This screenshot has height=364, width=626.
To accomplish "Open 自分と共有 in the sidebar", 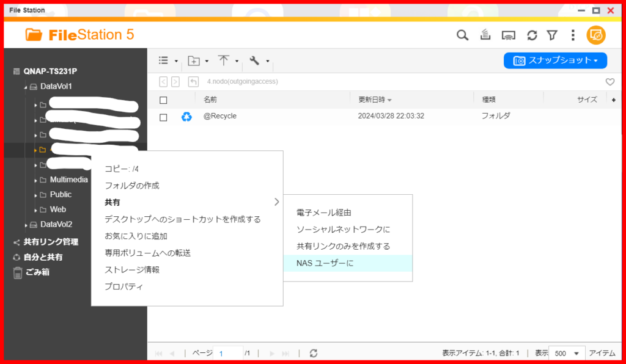I will click(43, 257).
